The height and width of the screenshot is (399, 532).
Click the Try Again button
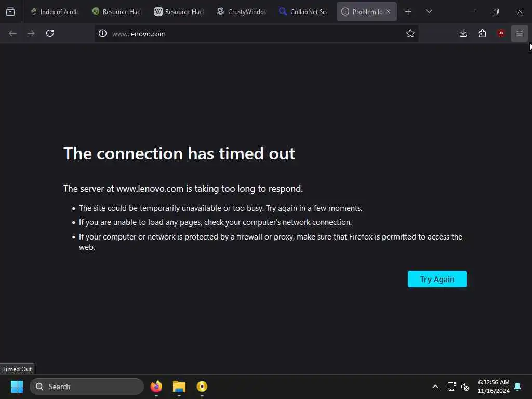[437, 279]
